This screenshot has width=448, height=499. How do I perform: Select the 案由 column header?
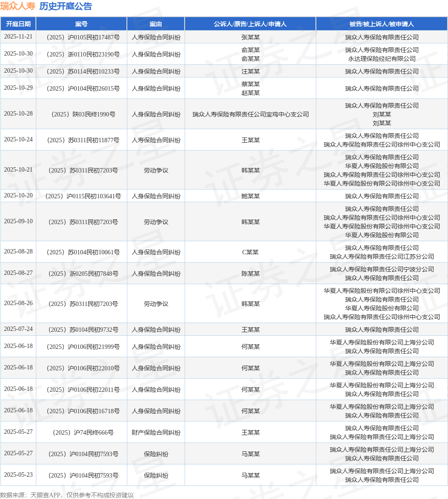point(156,24)
